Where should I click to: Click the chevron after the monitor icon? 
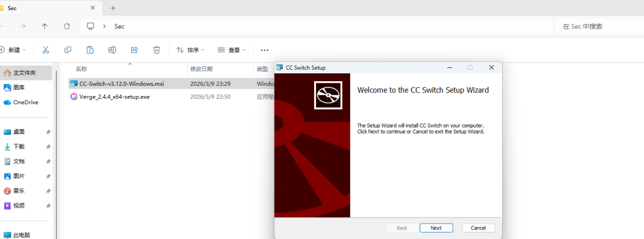click(105, 26)
